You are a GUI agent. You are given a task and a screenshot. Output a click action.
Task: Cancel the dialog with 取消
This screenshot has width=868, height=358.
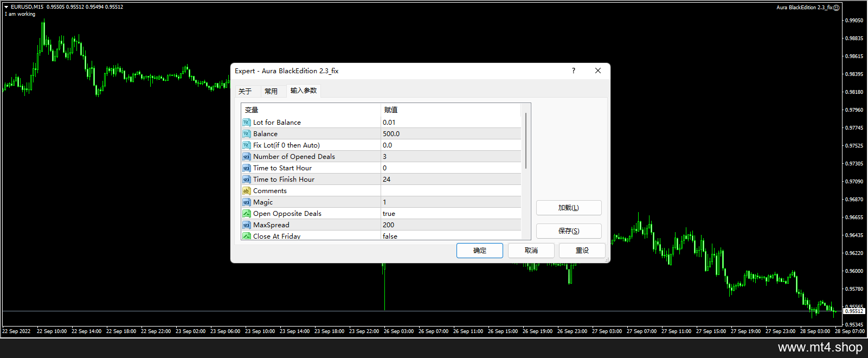[531, 251]
